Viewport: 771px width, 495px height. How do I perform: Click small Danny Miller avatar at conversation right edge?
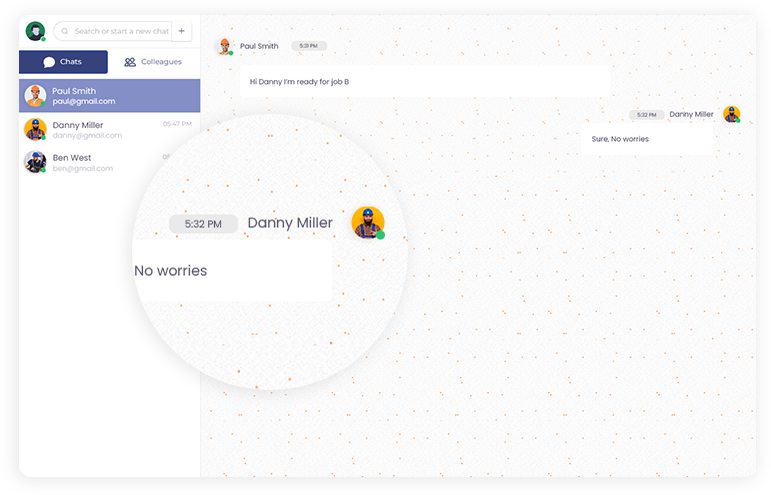click(731, 114)
